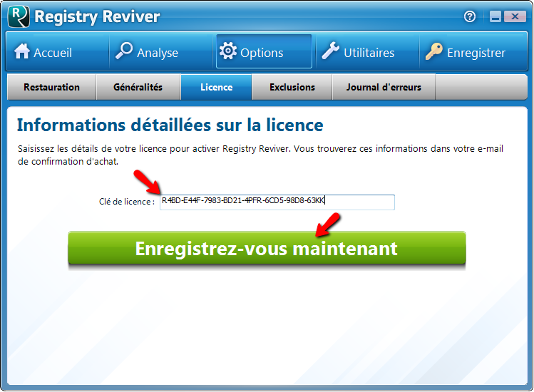Click the Analyse magnifier icon
The height and width of the screenshot is (392, 534).
coord(124,51)
